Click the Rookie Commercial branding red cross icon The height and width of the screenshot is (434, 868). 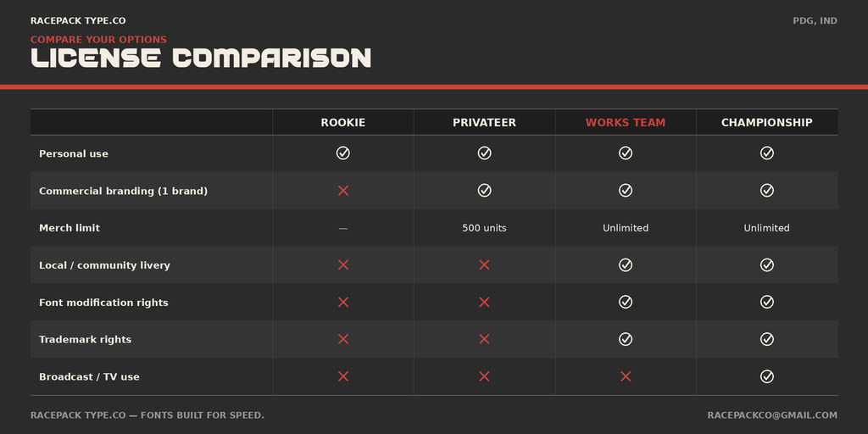(x=343, y=191)
